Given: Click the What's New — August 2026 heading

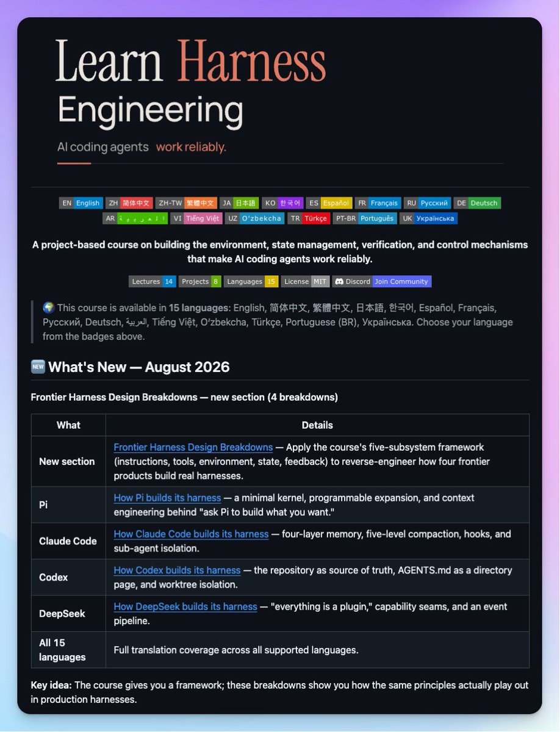Looking at the screenshot, I should 139,367.
